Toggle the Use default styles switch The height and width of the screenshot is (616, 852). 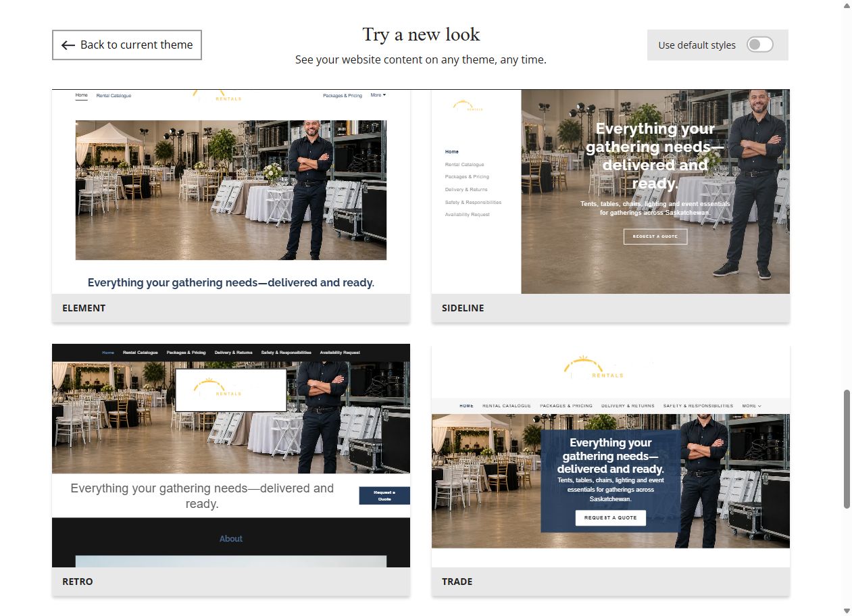(759, 45)
